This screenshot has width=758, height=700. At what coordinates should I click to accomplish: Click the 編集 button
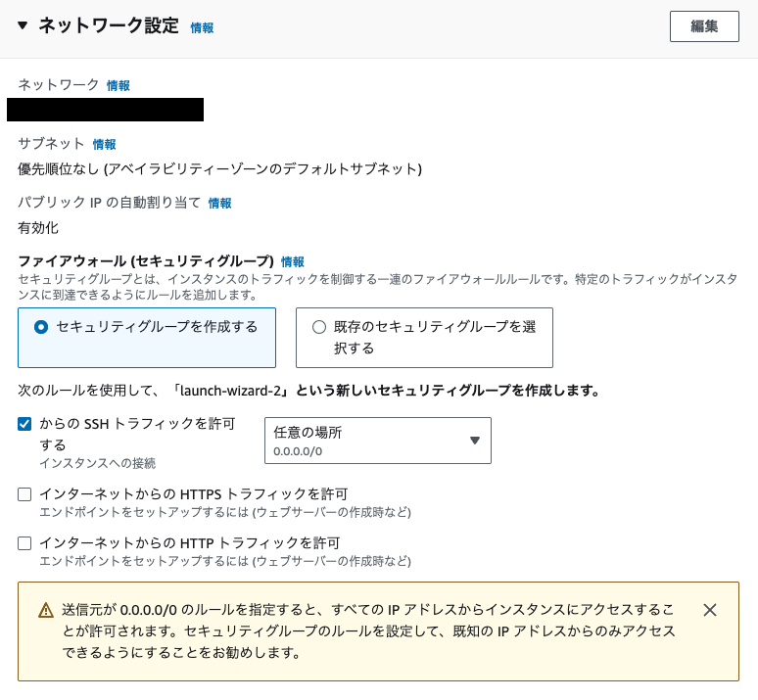coord(703,26)
